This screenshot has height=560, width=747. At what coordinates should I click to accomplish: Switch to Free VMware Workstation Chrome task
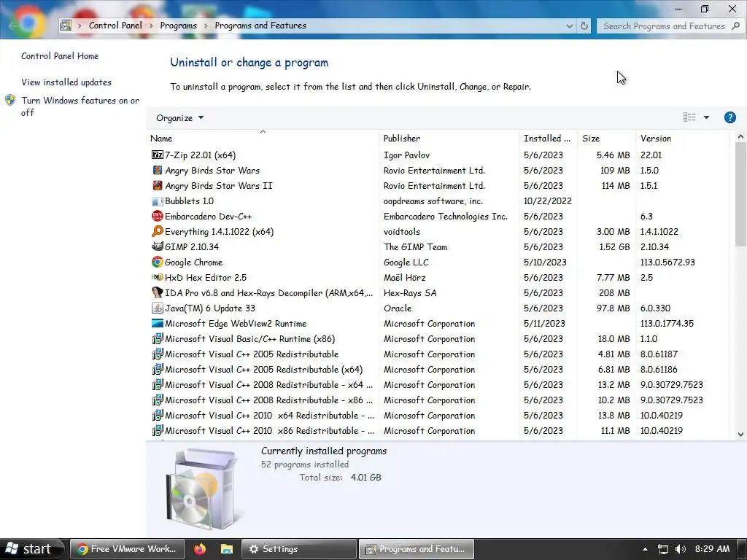(127, 549)
